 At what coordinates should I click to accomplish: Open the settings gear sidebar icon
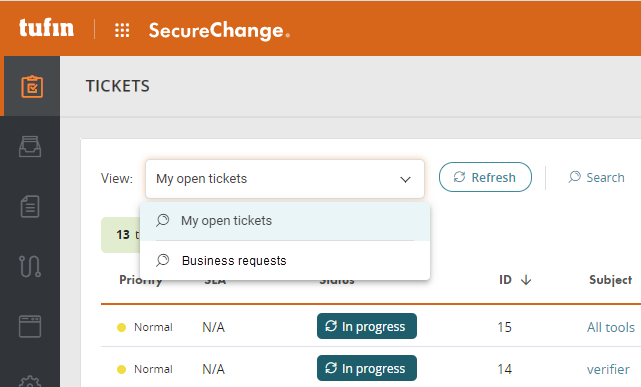tap(30, 382)
